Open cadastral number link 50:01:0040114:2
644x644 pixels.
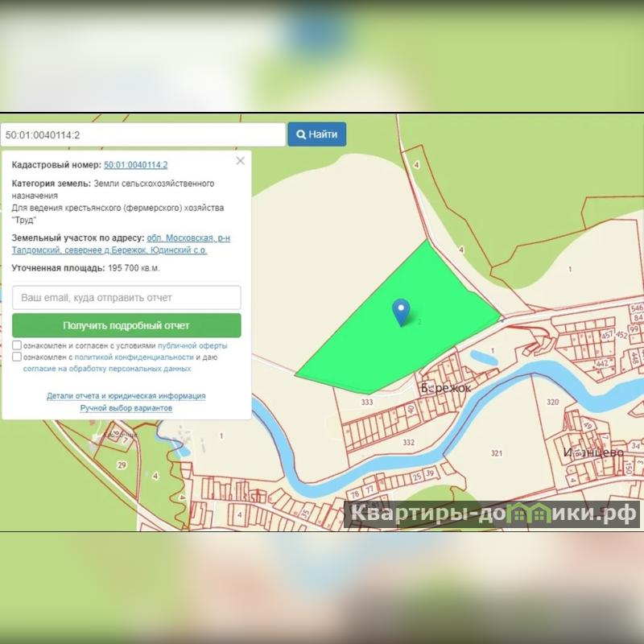[x=135, y=165]
